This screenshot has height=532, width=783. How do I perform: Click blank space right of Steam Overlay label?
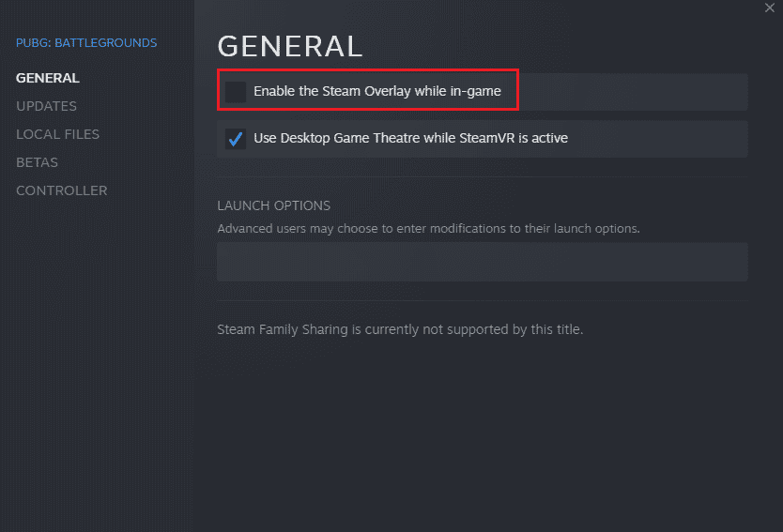click(629, 92)
